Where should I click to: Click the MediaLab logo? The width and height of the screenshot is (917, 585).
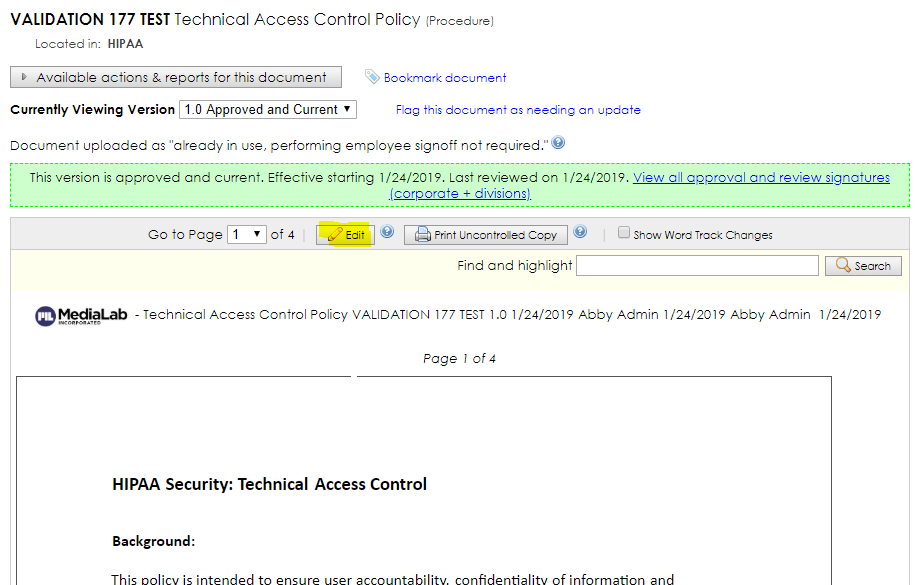[81, 316]
